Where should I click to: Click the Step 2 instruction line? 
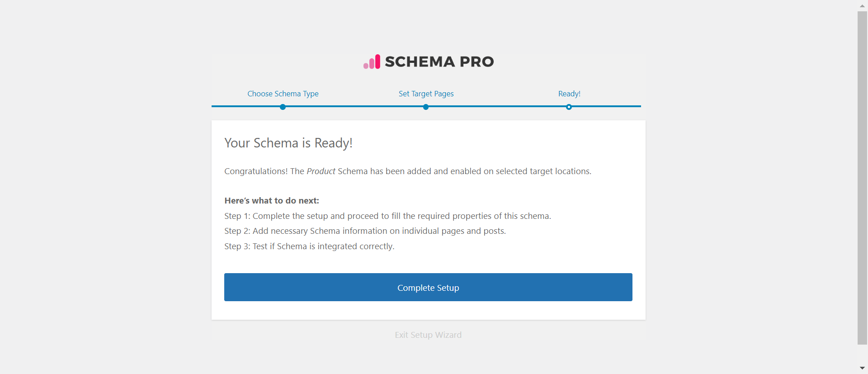click(365, 231)
